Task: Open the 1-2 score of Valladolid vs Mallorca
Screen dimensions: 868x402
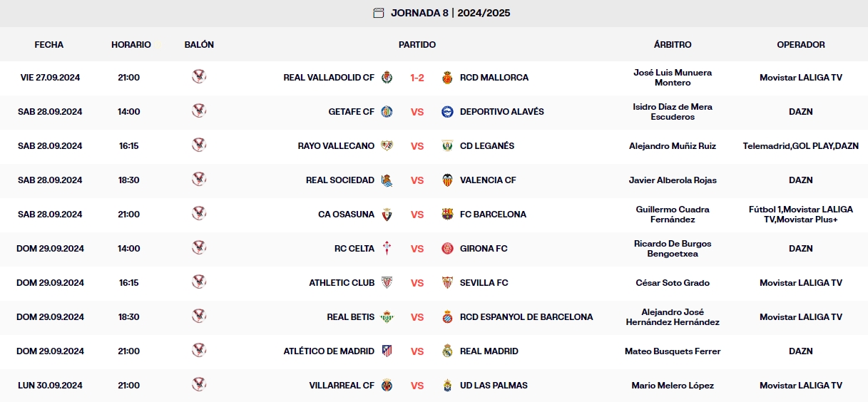Action: [x=417, y=78]
